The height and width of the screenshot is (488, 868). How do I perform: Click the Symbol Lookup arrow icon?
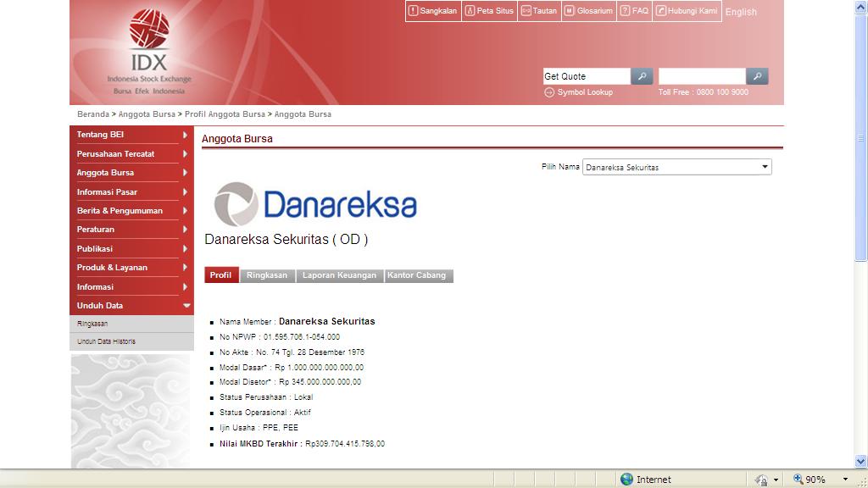coord(549,92)
